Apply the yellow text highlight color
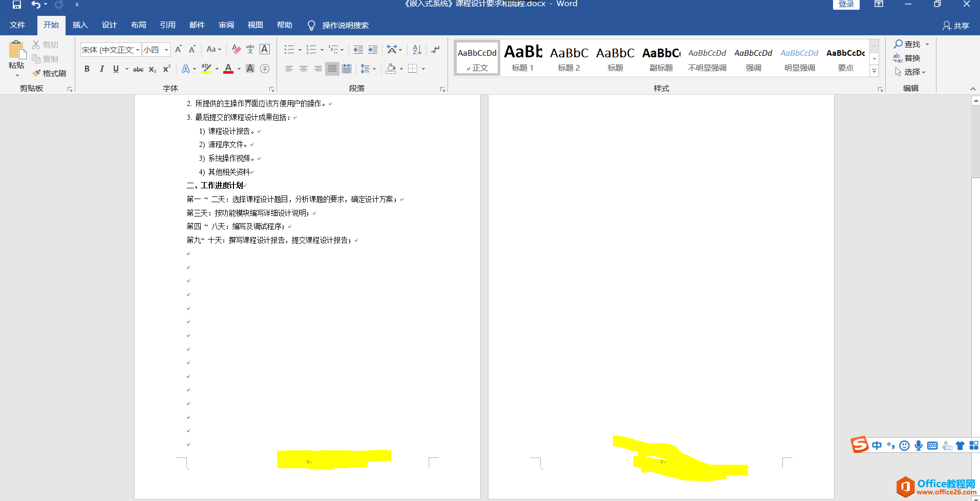Viewport: 980px width, 501px height. [206, 69]
